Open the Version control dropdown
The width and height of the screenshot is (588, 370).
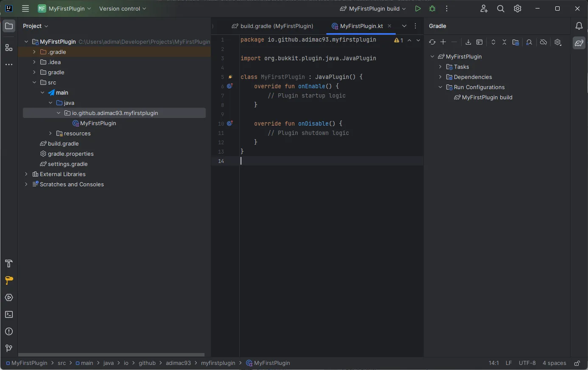(123, 8)
